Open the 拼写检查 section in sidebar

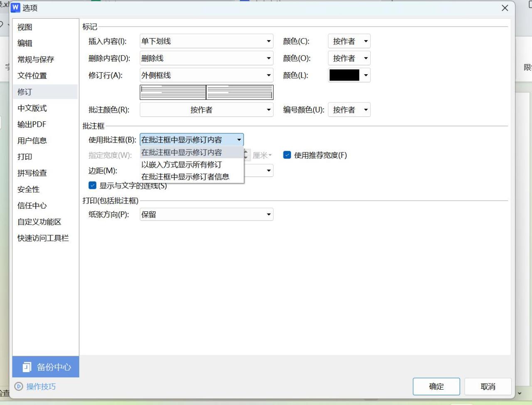click(32, 173)
